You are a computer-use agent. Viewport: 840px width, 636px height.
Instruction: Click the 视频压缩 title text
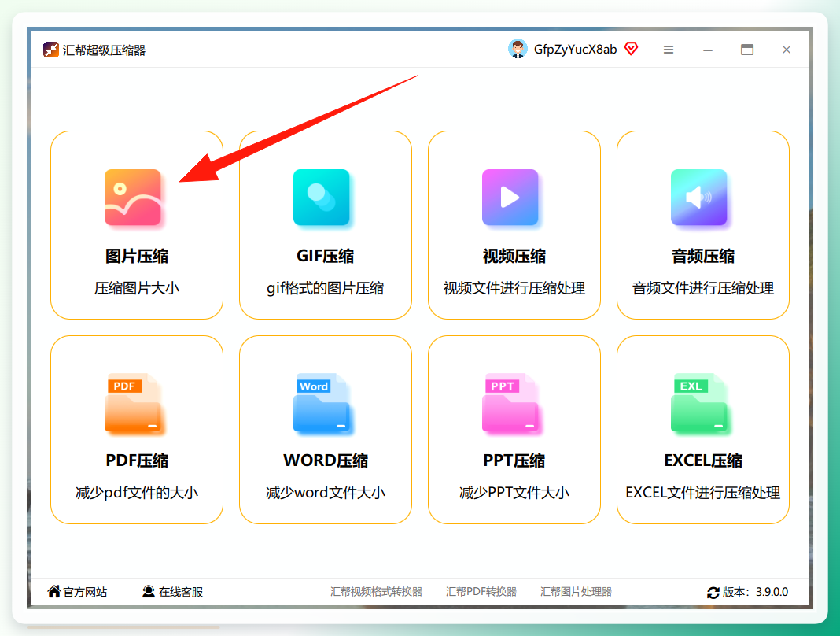(x=514, y=257)
